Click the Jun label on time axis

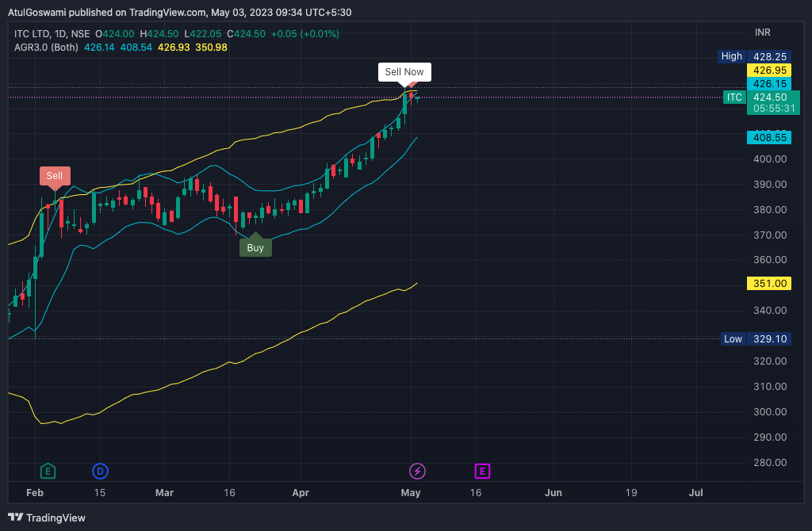click(553, 493)
